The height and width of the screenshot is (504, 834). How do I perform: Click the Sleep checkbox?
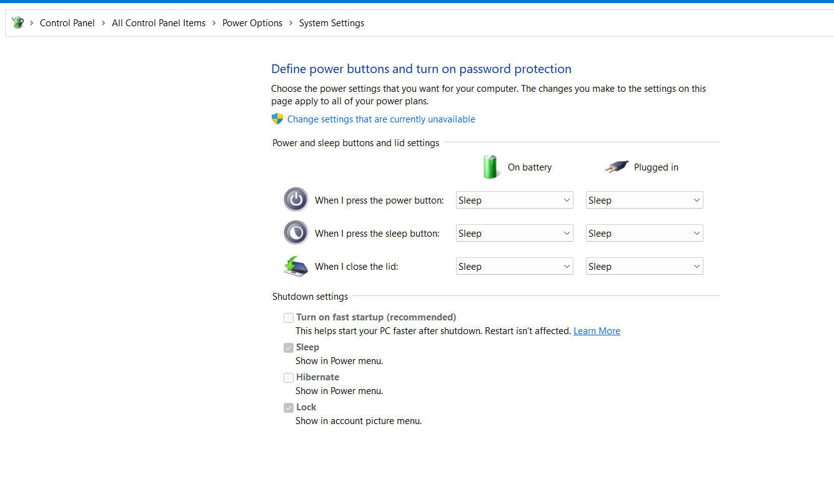289,347
